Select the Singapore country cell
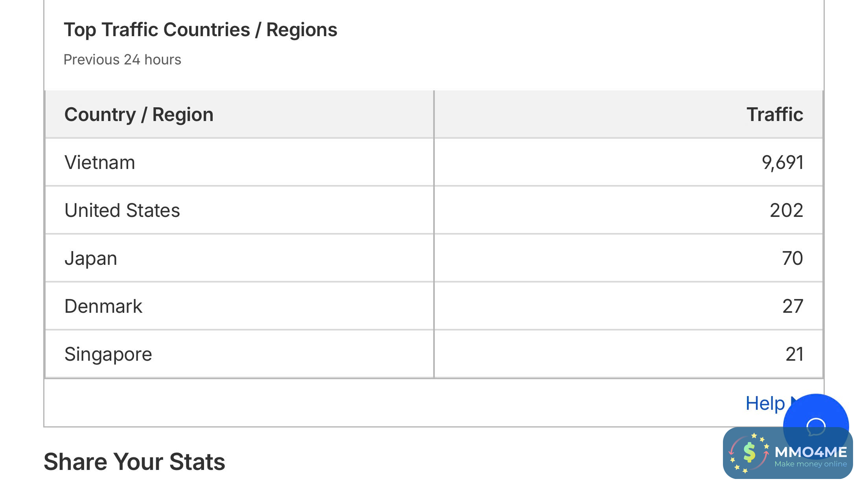 (x=108, y=354)
